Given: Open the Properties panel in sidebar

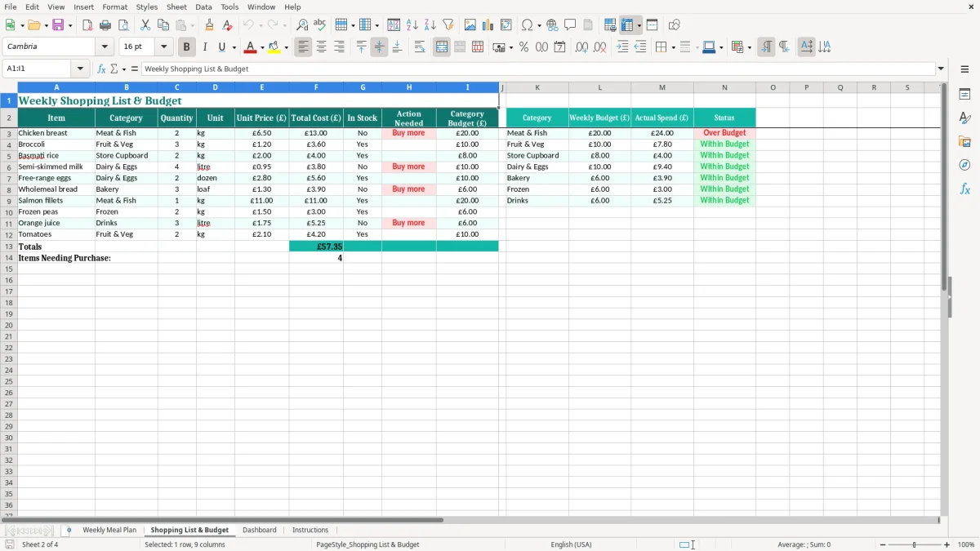Looking at the screenshot, I should 964,94.
